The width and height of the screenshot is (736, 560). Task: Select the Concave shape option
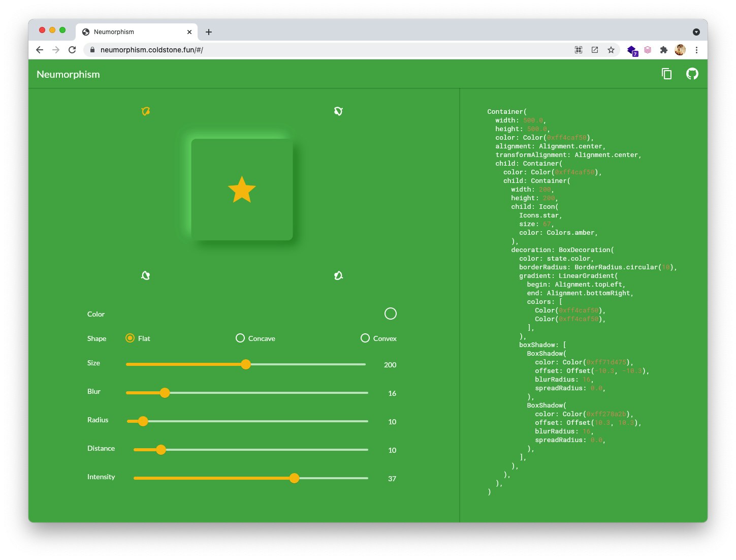pos(240,338)
